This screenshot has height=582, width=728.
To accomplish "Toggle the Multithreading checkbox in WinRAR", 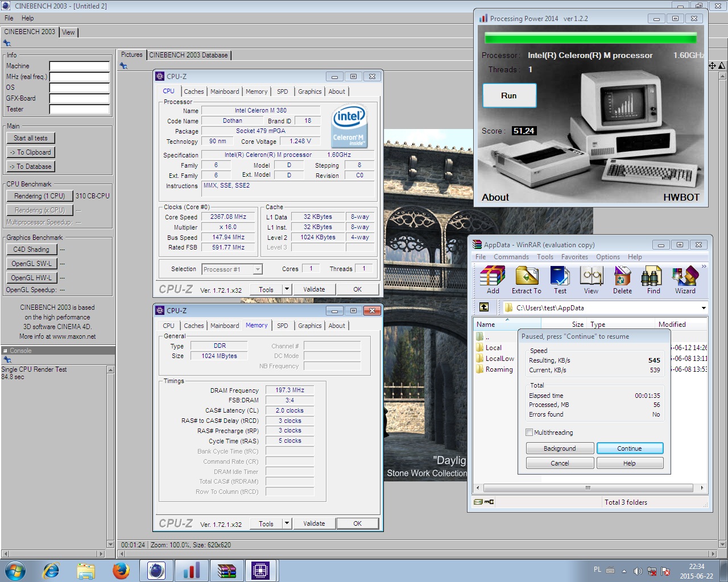I will pos(529,433).
